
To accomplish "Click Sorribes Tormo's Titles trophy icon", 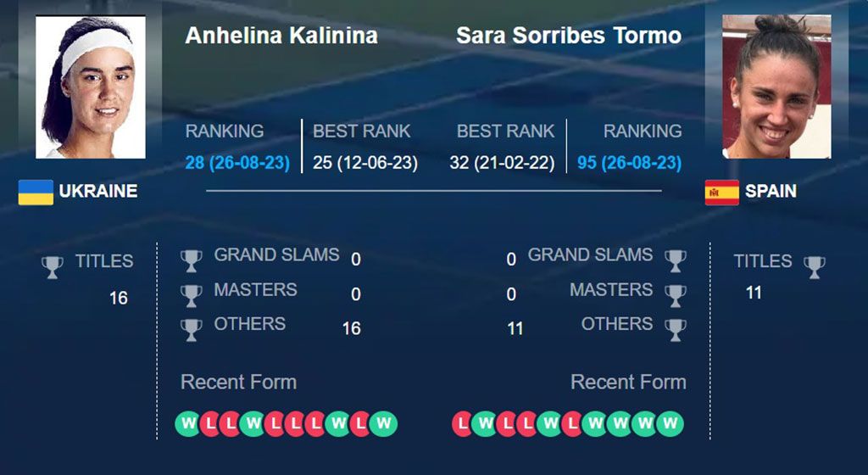I will point(815,267).
